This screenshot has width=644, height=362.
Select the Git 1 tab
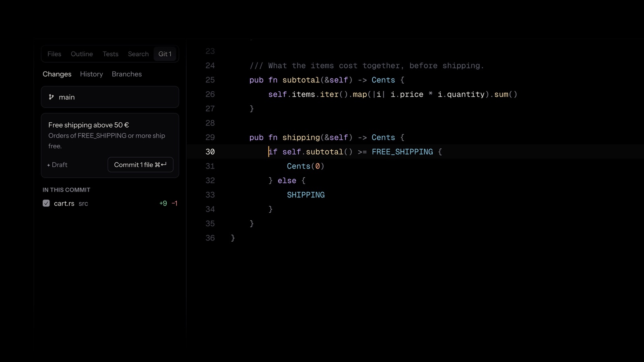click(x=165, y=54)
